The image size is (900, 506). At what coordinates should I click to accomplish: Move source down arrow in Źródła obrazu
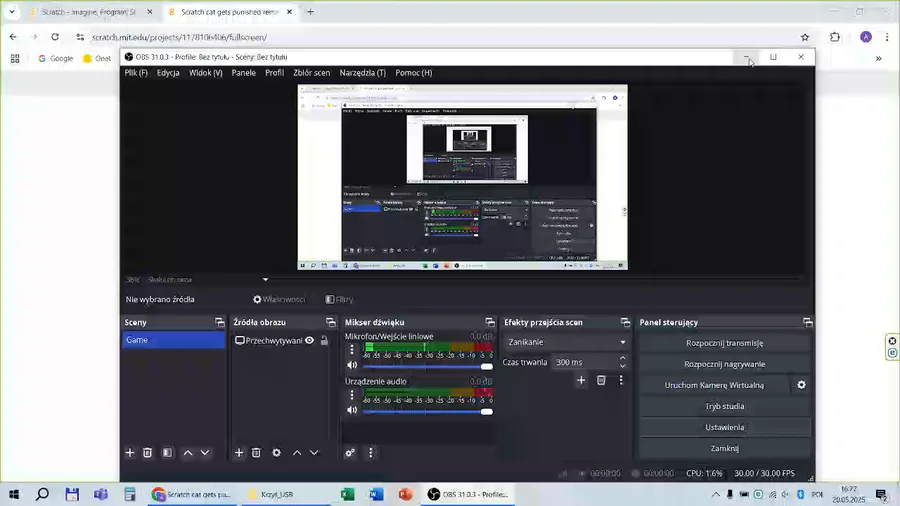pos(314,453)
